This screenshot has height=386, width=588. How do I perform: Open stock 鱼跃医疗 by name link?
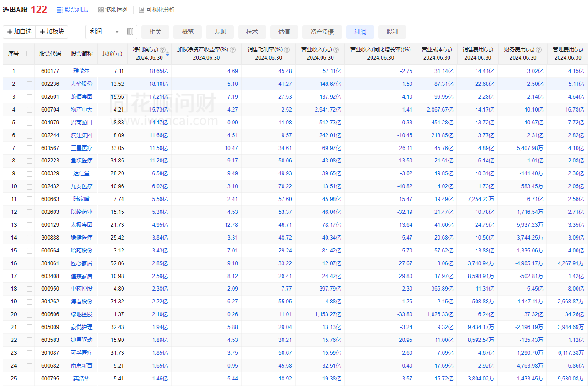[82, 161]
